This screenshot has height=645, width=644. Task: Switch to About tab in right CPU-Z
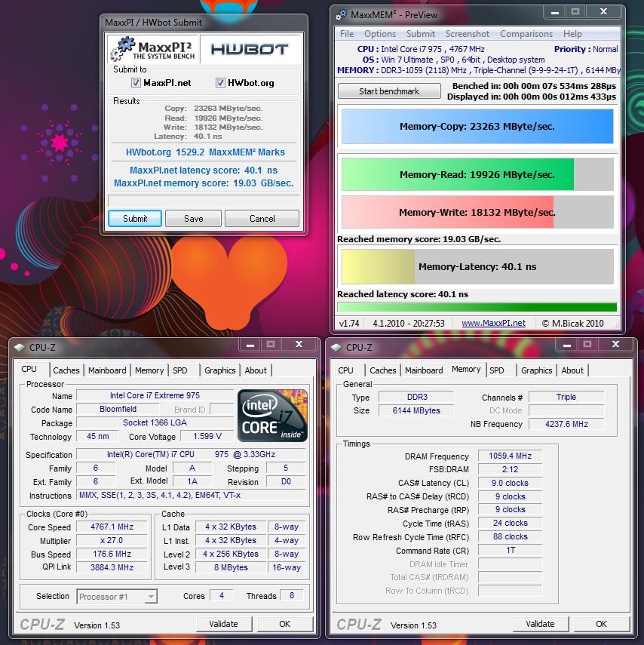click(572, 370)
